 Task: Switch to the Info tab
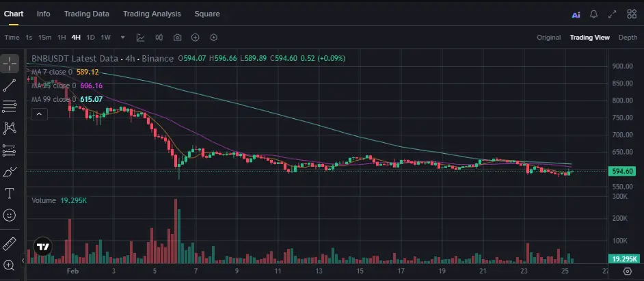tap(44, 14)
